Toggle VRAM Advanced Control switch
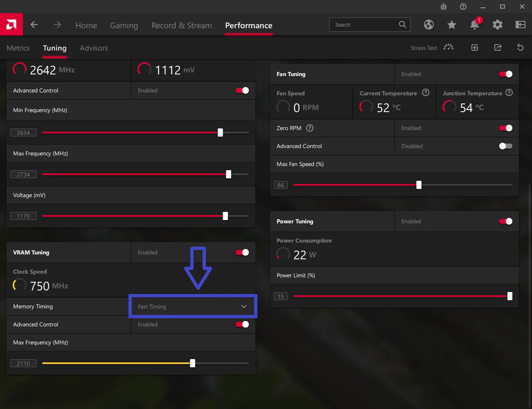Screen dimensions: 532x409 coord(242,324)
